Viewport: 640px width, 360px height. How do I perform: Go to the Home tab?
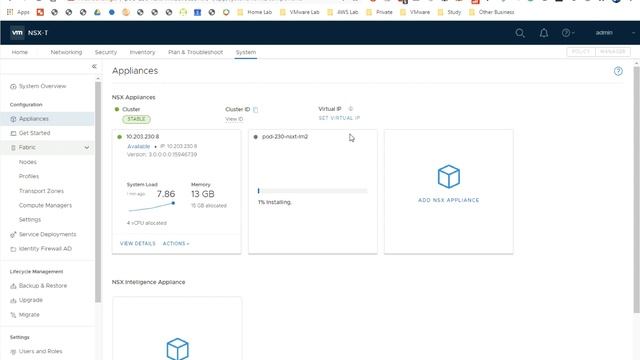[20, 52]
